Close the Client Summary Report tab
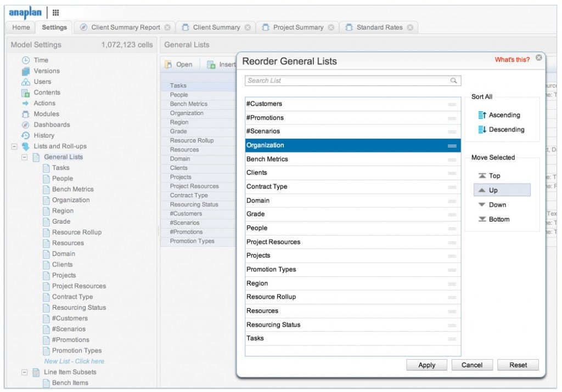 [x=167, y=27]
